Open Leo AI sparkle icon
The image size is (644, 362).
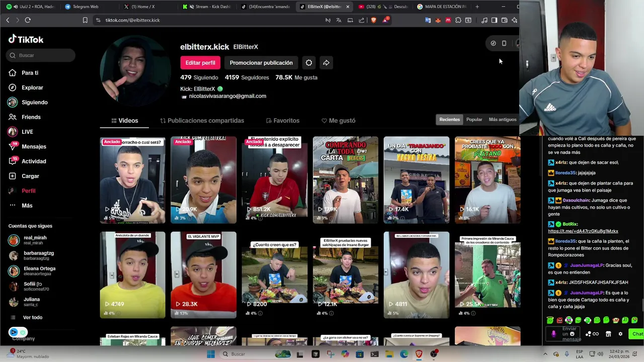coord(514,20)
